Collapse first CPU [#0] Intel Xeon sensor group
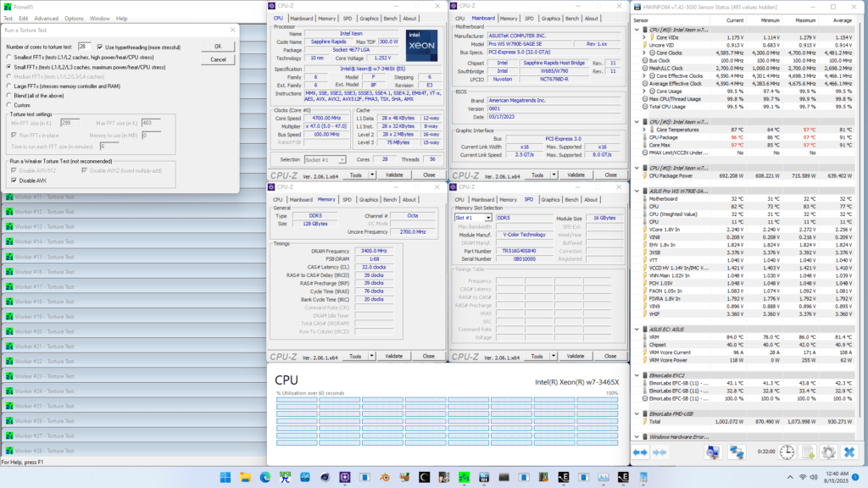This screenshot has height=488, width=868. click(637, 30)
